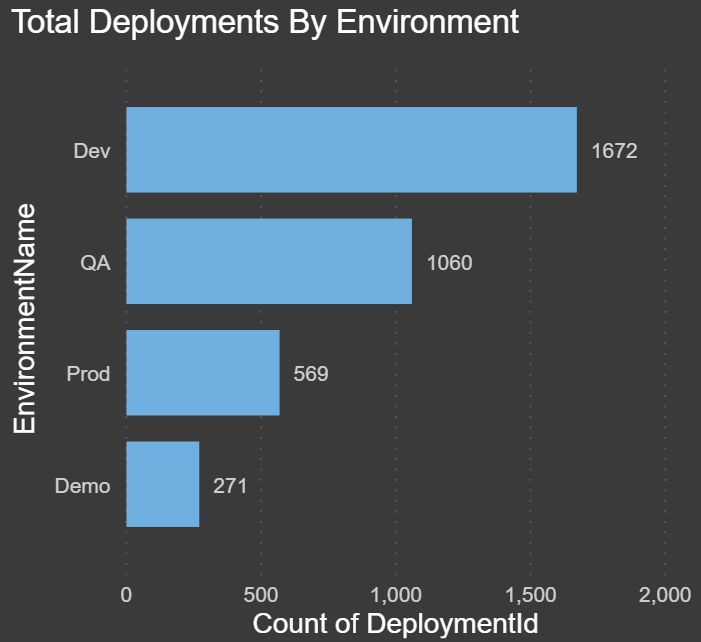
Task: Click the Prod category axis label
Action: 88,374
